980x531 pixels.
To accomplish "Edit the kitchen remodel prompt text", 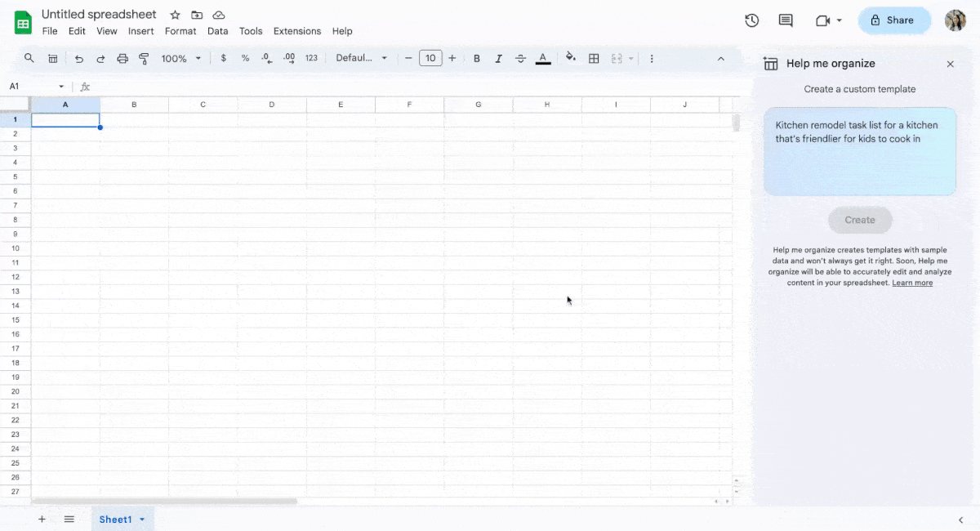I will coord(860,151).
